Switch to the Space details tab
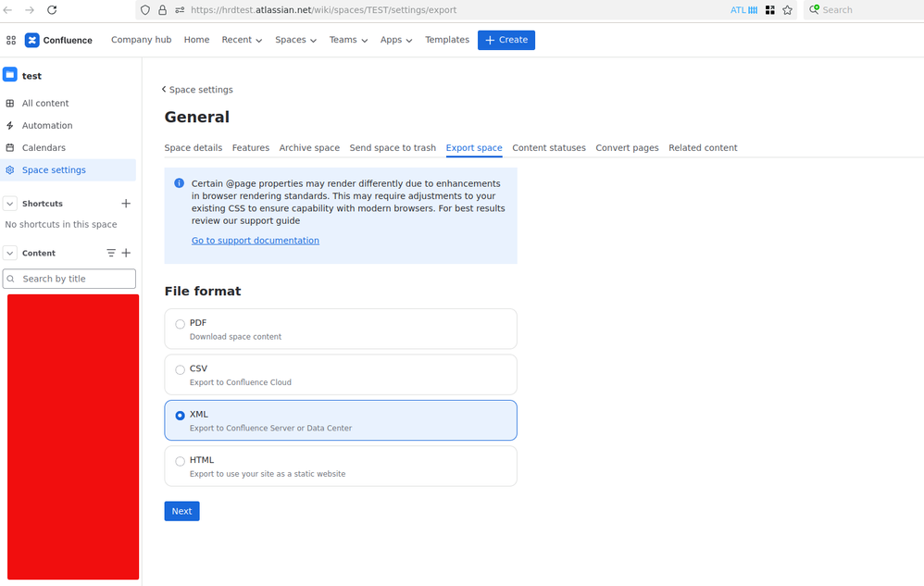The height and width of the screenshot is (586, 924). click(x=194, y=148)
